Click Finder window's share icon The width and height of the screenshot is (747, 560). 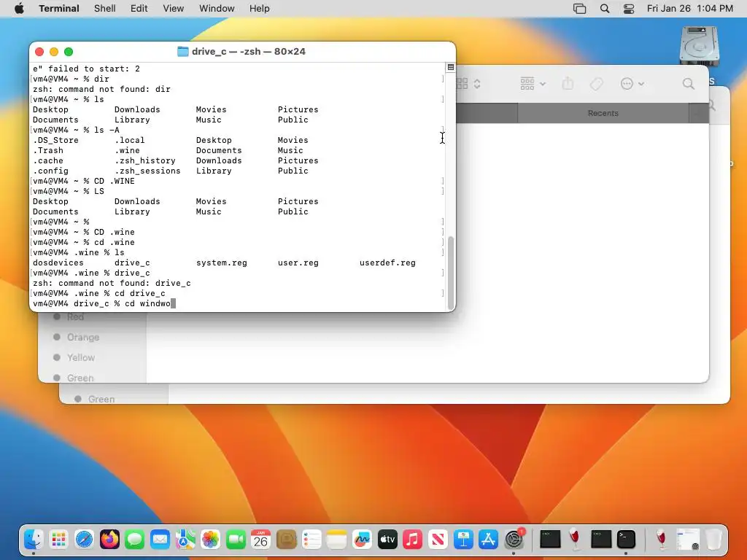(x=568, y=84)
